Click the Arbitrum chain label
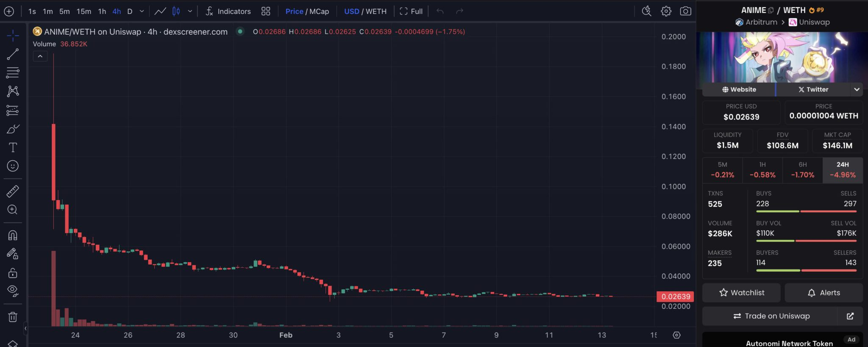868x347 pixels. 757,22
